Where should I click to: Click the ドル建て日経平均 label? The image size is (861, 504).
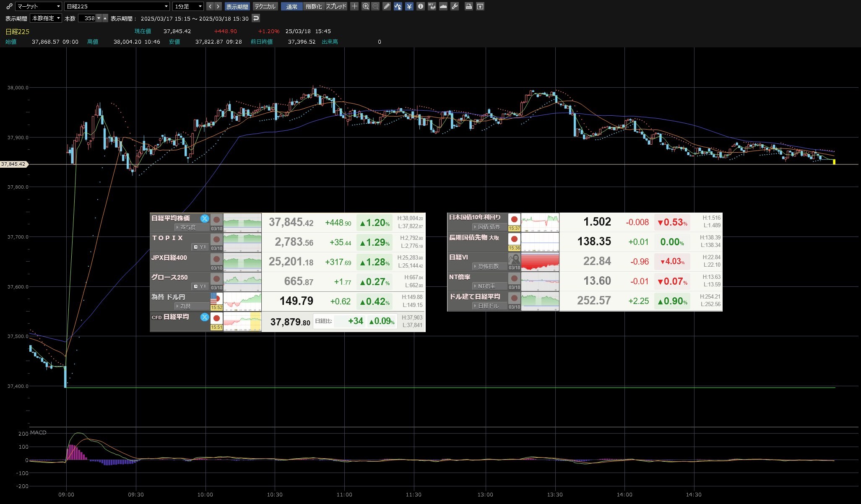click(x=475, y=296)
